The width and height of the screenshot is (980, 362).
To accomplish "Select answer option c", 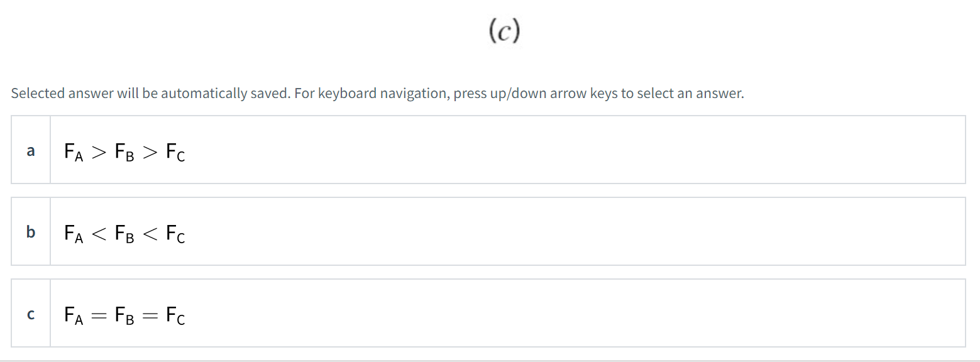I will (x=440, y=313).
